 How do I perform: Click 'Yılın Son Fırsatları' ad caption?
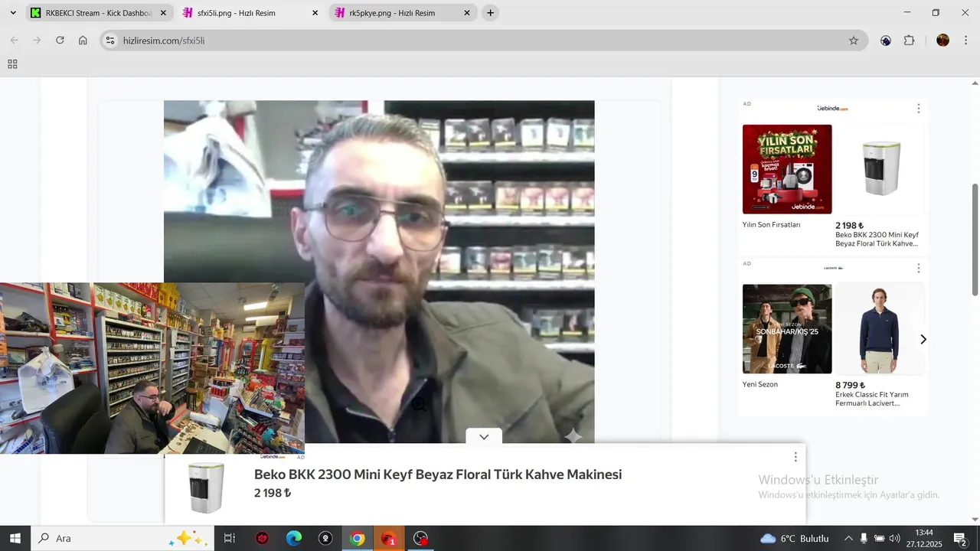click(x=771, y=225)
